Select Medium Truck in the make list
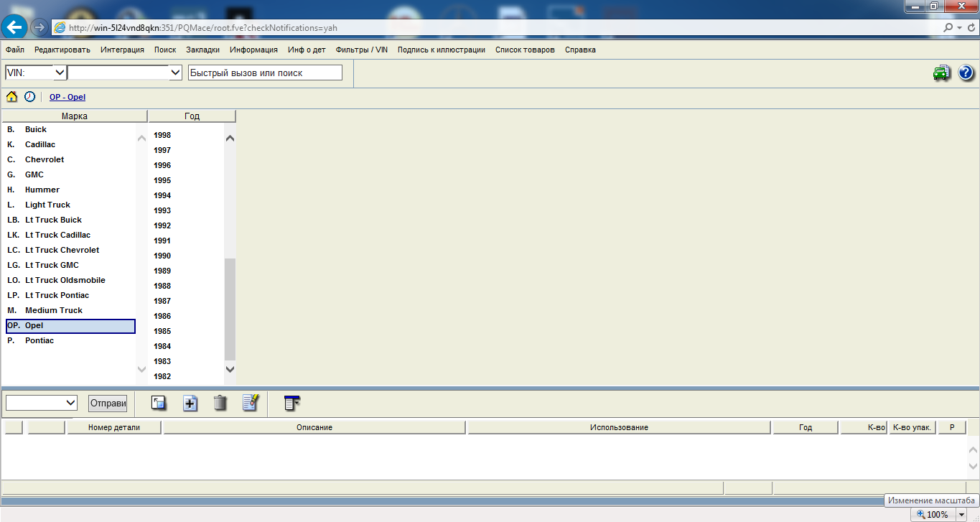Viewport: 980px width, 522px height. [70, 310]
